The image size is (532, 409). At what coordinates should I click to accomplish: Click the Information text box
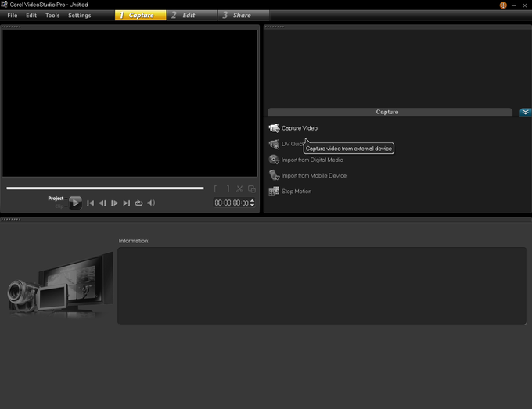[x=322, y=286]
